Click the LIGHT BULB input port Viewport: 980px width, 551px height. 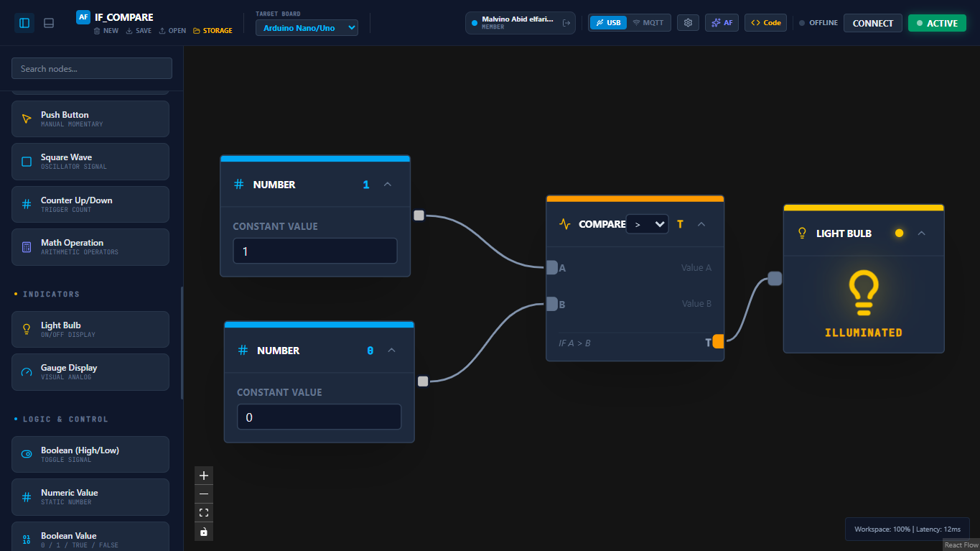(x=775, y=279)
